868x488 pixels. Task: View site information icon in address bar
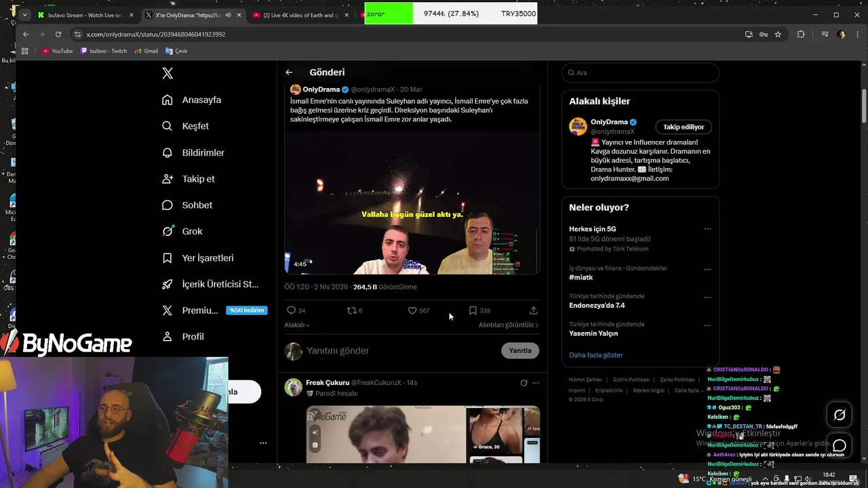[78, 34]
